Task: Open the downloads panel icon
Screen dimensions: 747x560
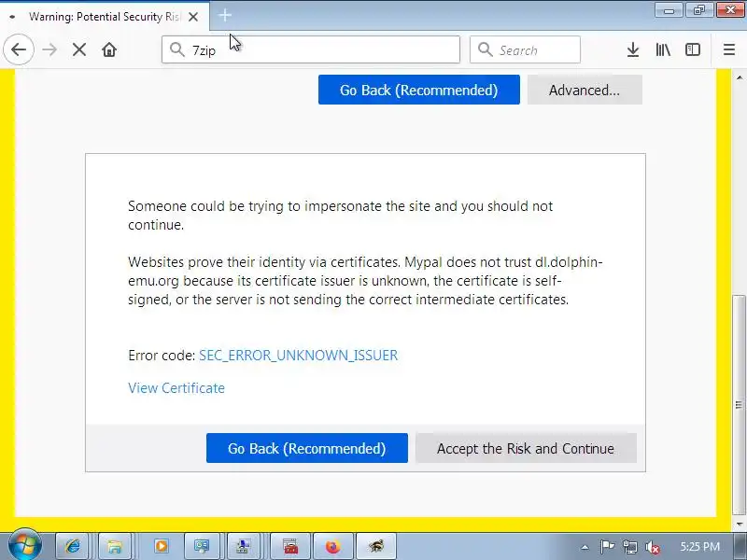Action: [x=633, y=49]
